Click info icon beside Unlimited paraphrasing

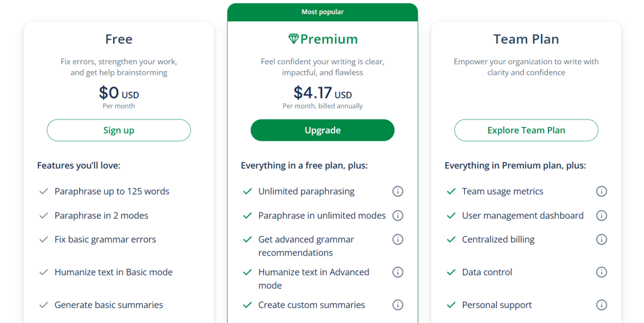pyautogui.click(x=397, y=192)
